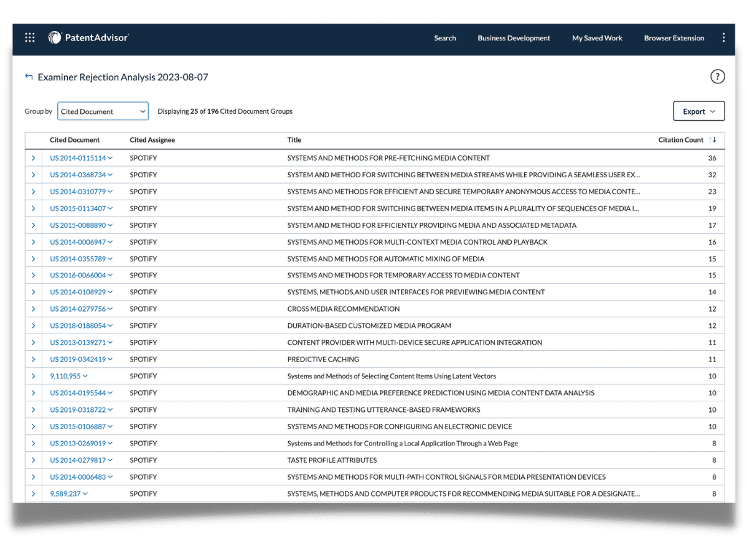Screen dimensions: 747x560
Task: Open Search in the top navigation
Action: 445,38
